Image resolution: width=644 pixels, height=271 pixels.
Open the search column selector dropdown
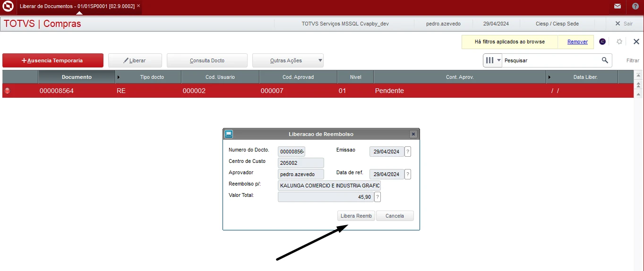[493, 60]
